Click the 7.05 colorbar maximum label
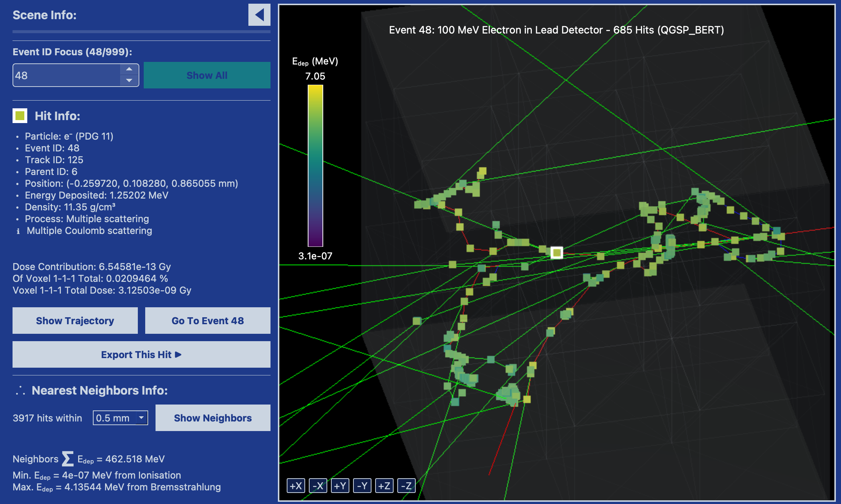The height and width of the screenshot is (504, 841). coord(315,76)
